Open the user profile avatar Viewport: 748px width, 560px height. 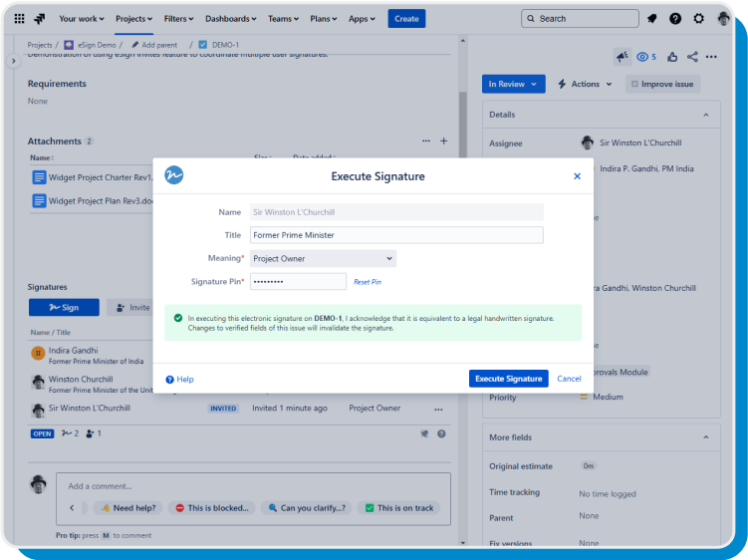coord(723,19)
